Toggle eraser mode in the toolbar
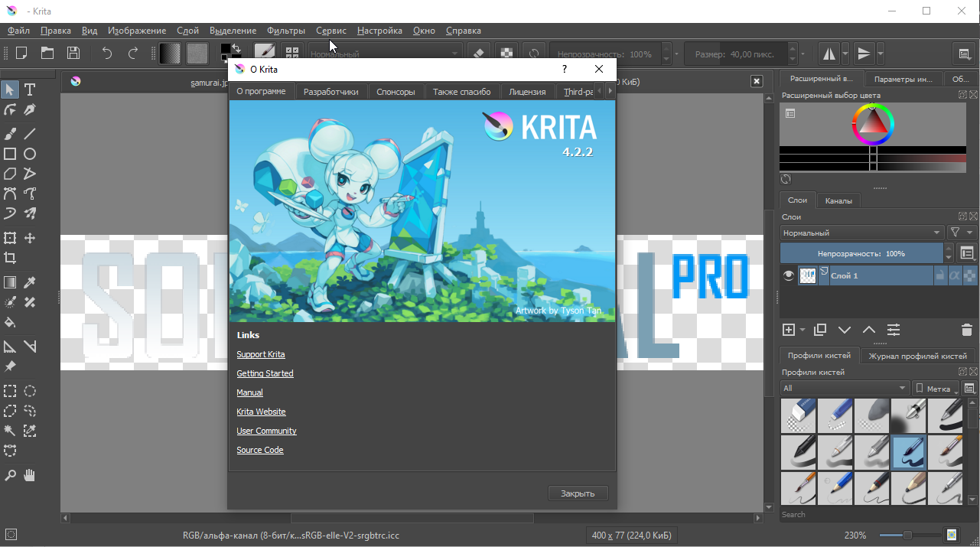980x547 pixels. 479,54
